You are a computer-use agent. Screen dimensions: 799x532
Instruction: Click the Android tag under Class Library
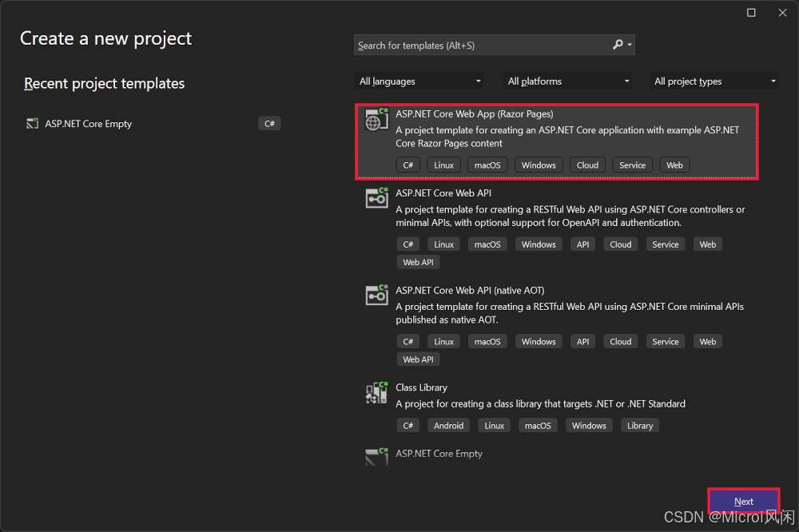point(448,426)
